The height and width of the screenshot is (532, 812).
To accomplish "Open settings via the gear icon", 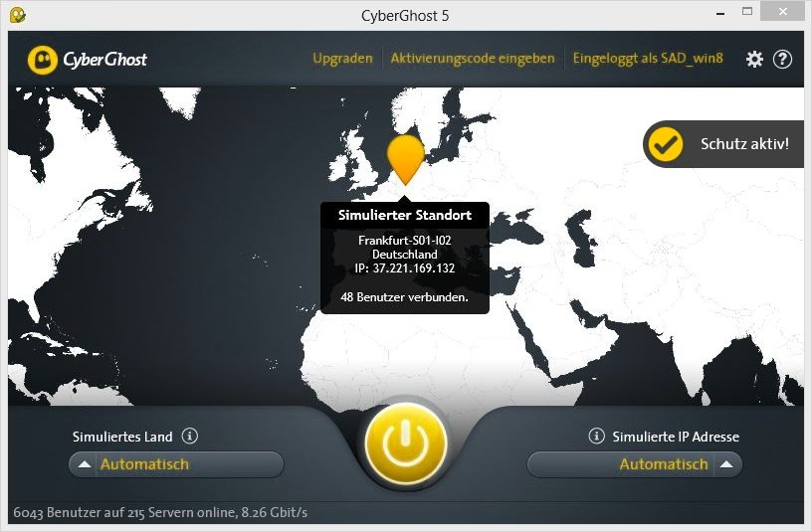I will [754, 59].
